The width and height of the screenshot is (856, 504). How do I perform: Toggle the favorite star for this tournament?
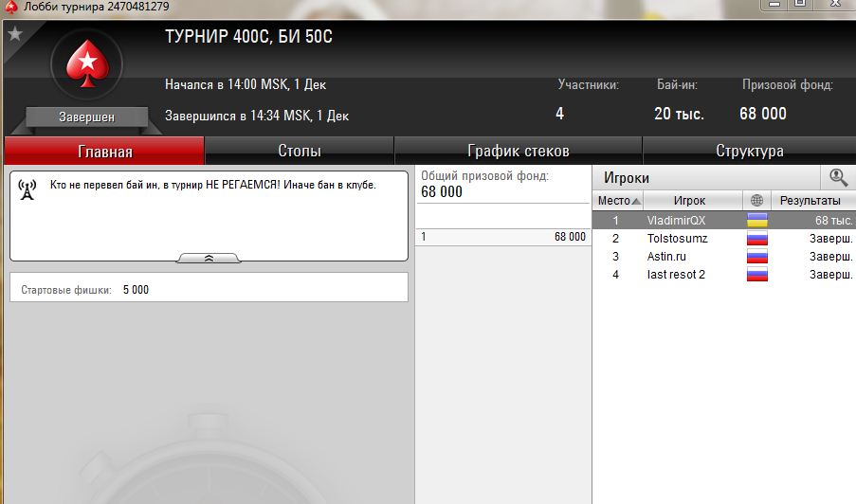[x=15, y=34]
